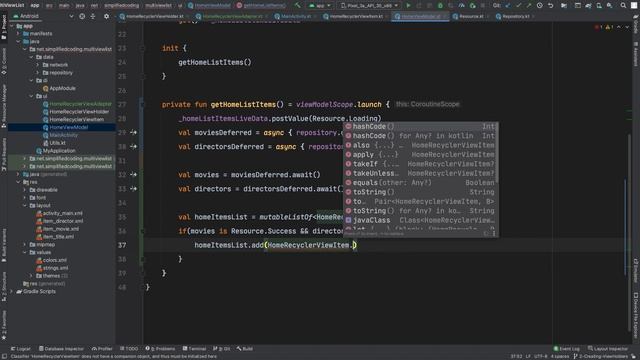Click the Git commit checkmark icon

518,6
